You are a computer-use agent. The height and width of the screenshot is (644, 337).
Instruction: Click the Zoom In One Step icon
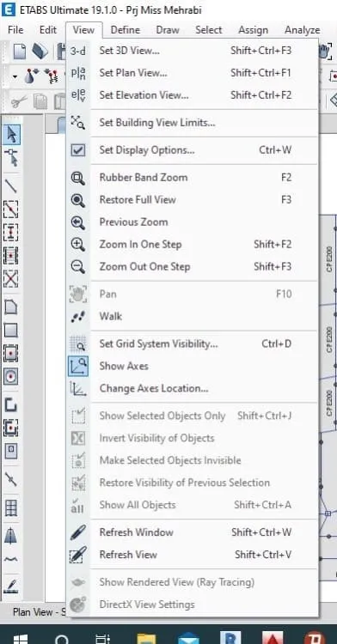tap(77, 245)
